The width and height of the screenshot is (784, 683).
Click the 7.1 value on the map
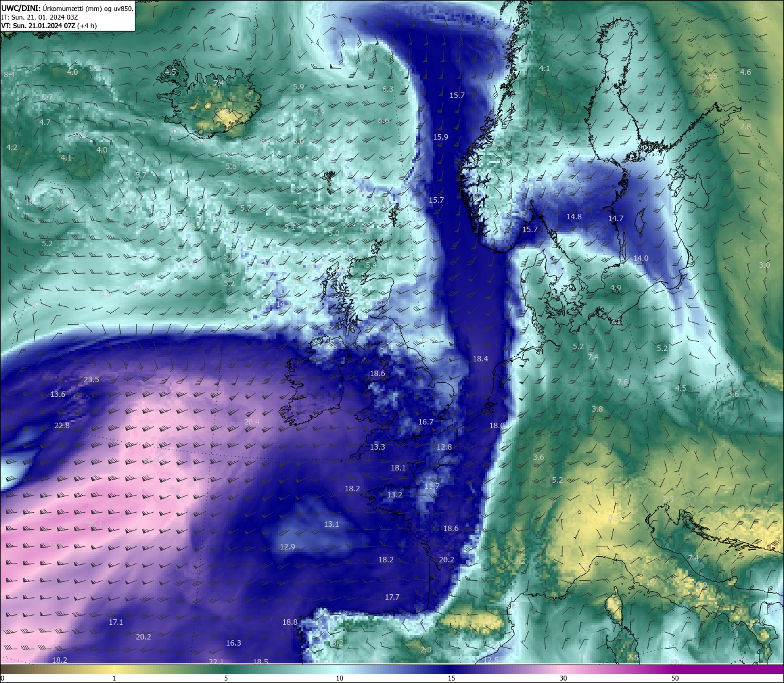pos(616,321)
